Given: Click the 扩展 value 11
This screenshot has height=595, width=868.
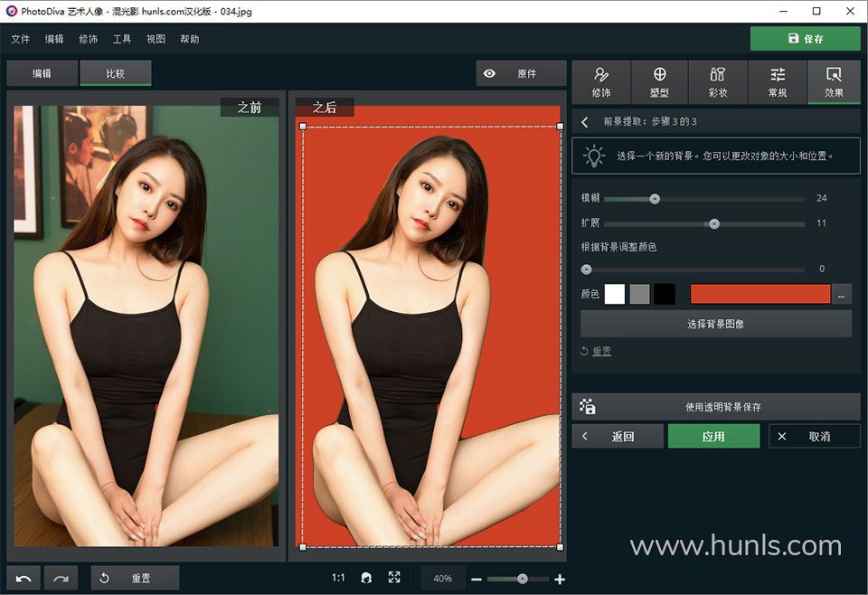Looking at the screenshot, I should click(822, 223).
